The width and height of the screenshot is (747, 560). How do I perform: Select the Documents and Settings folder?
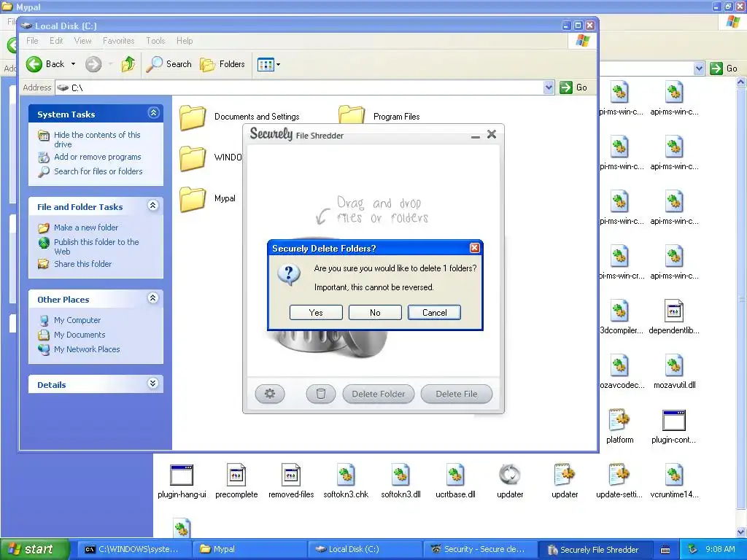pos(239,117)
